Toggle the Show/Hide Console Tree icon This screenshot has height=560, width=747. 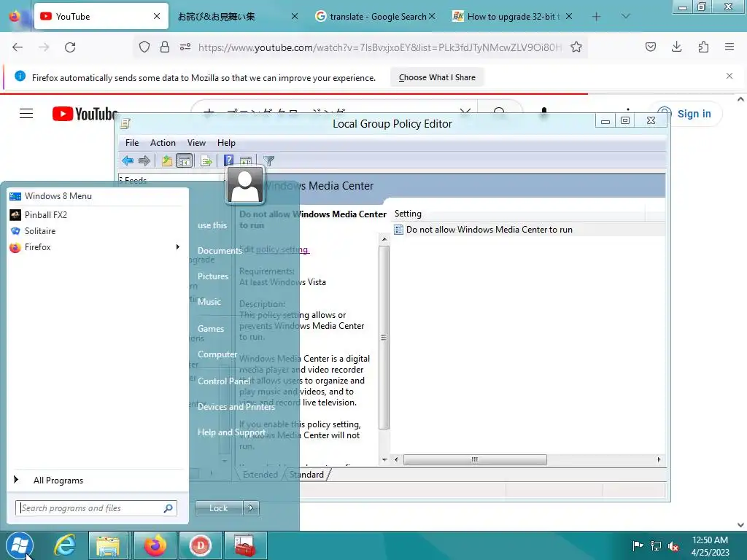(184, 161)
